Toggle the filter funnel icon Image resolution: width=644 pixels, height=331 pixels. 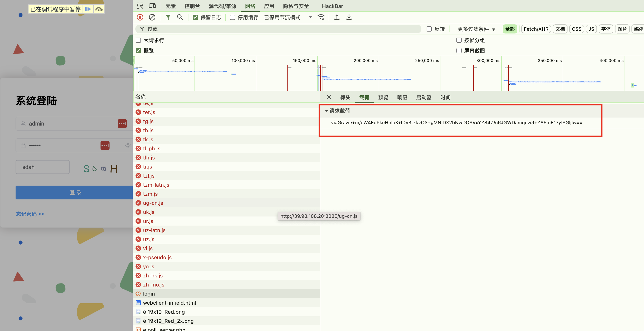pos(168,17)
